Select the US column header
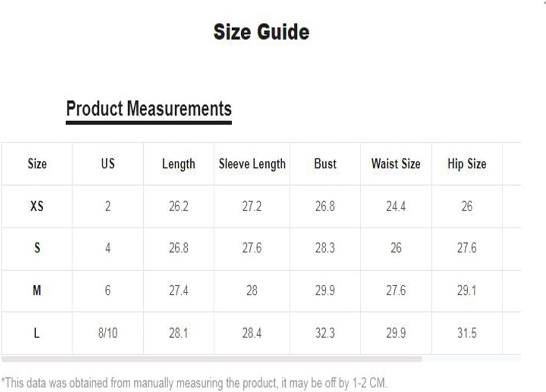Screen dimensions: 546x392 [x=108, y=164]
